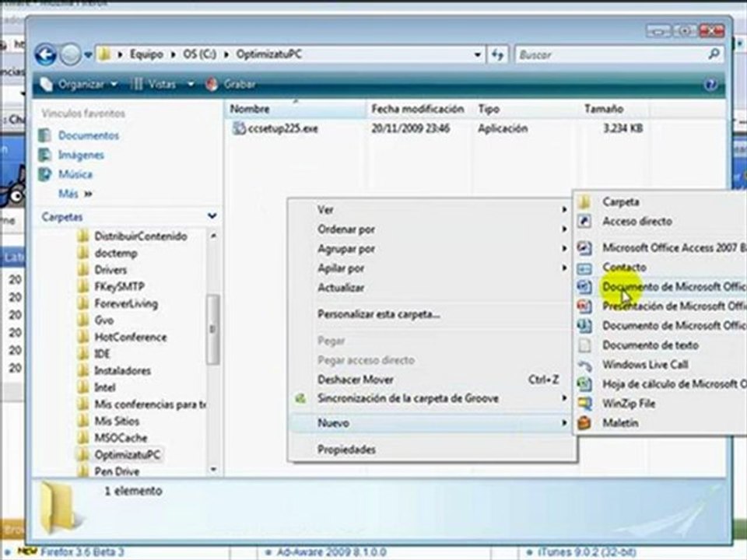Image resolution: width=747 pixels, height=560 pixels.
Task: Click the Forward navigation arrow
Action: (71, 54)
